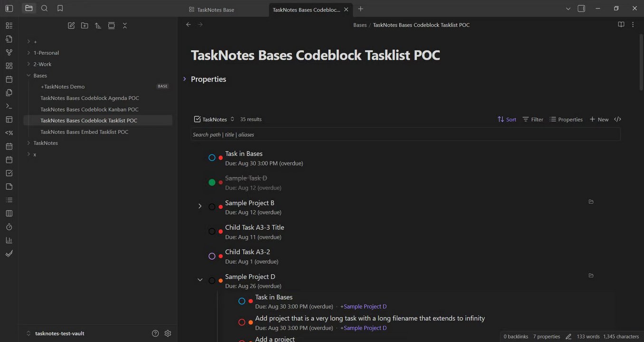Expand Sample Project B subtasks
Viewport: 644px width, 342px height.
200,206
